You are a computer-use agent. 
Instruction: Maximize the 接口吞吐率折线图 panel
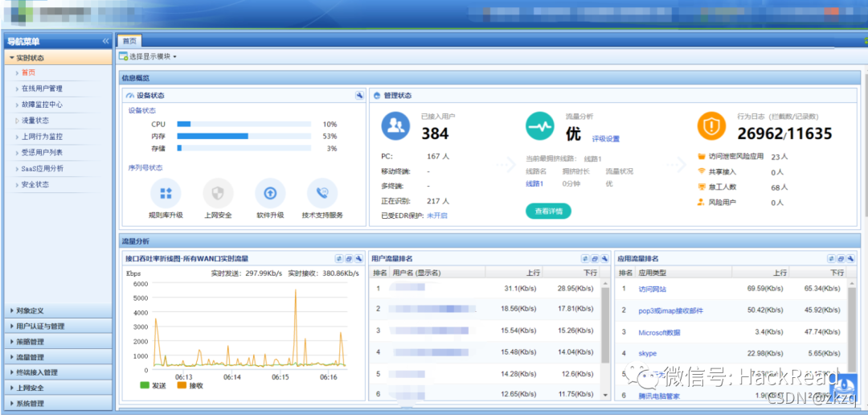[349, 259]
